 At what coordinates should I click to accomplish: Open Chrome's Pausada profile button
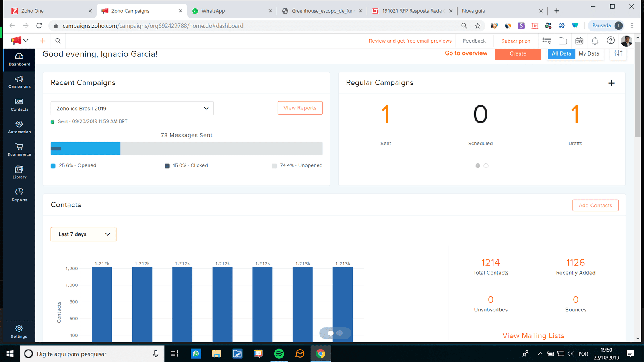click(607, 26)
